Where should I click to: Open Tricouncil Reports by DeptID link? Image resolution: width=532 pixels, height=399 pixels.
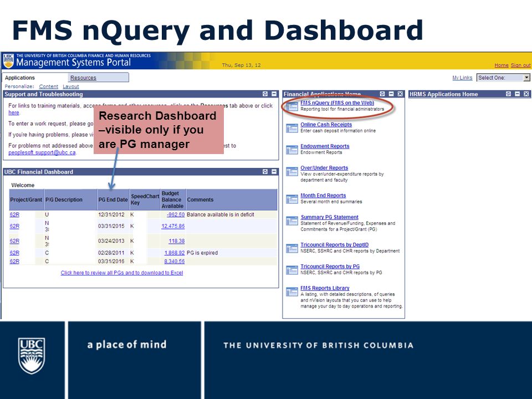(334, 244)
